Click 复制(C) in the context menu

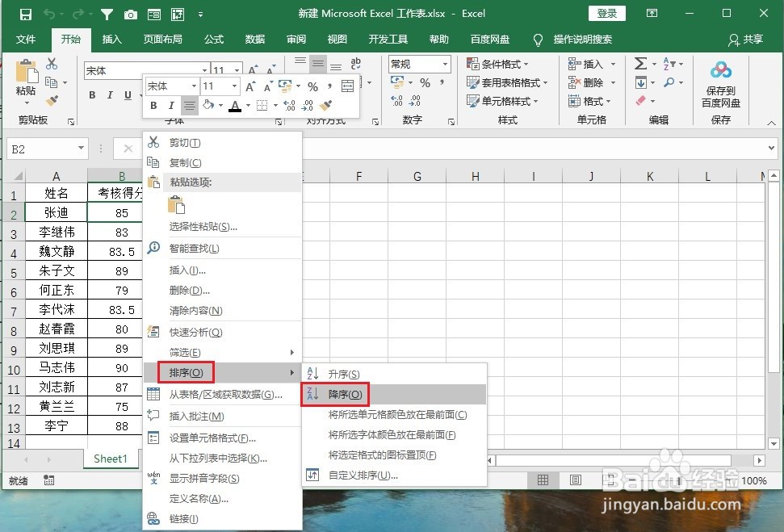[223, 162]
